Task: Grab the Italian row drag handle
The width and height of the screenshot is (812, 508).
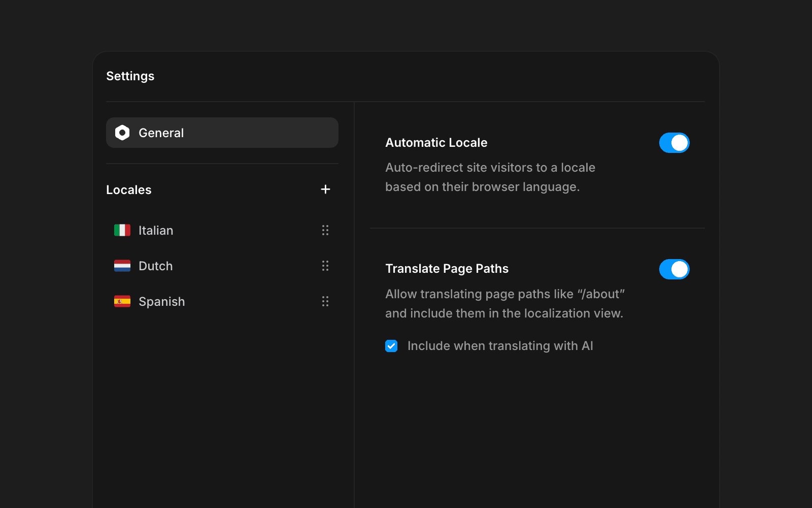Action: tap(325, 230)
